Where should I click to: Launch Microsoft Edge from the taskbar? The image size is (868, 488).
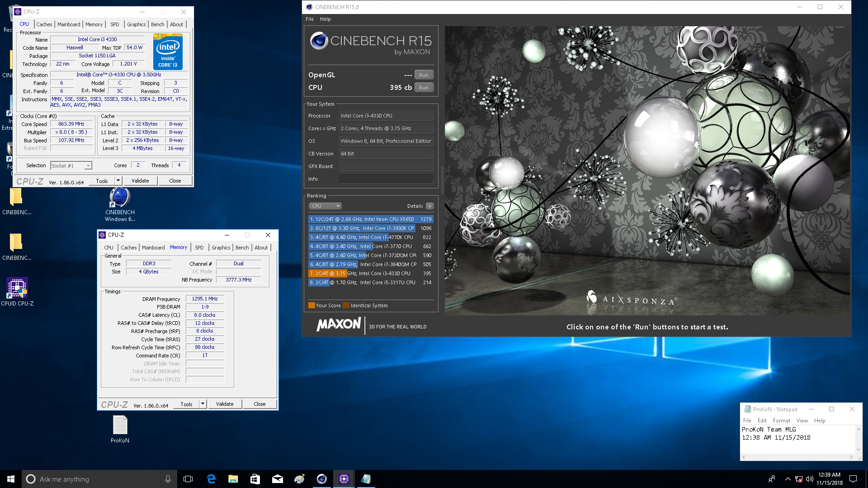click(x=211, y=479)
